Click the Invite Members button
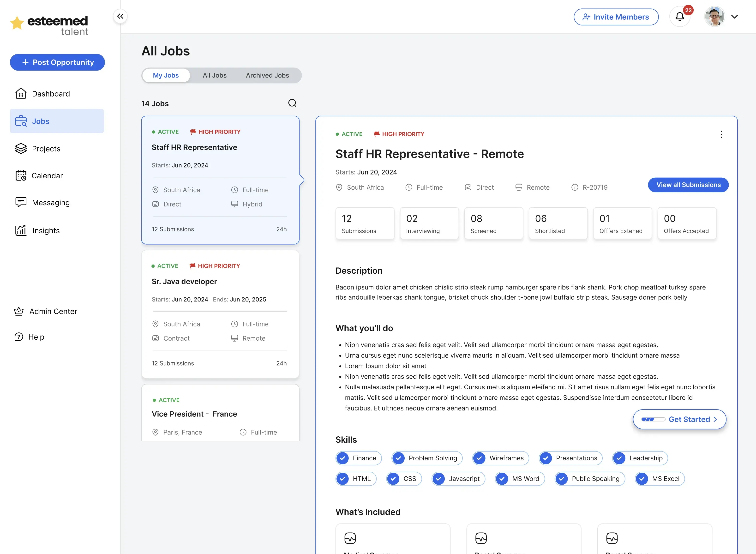Viewport: 756px width, 554px height. [616, 17]
